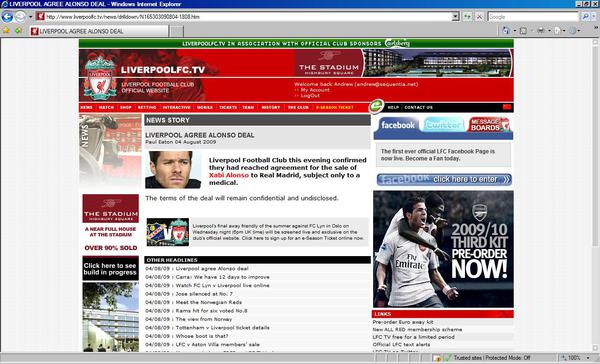Viewport: 600px width, 364px height.
Task: Click facebook 'click here to enter' banner
Action: point(444,180)
